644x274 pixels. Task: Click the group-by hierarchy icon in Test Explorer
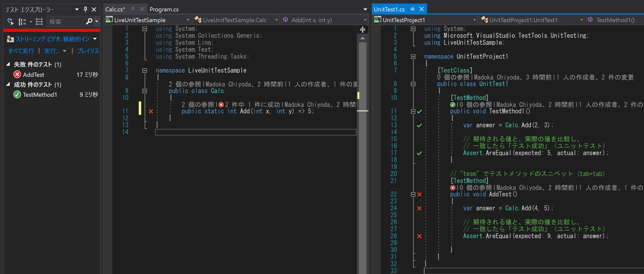coord(22,22)
